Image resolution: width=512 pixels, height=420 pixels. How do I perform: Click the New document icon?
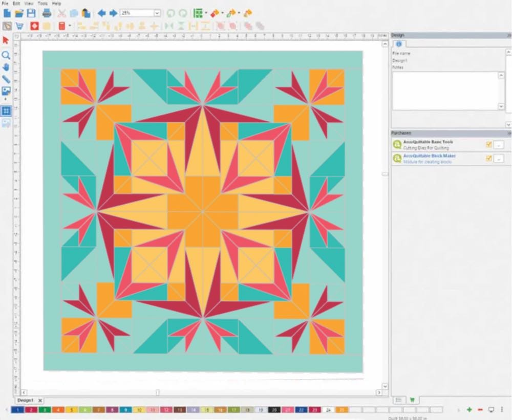click(x=7, y=13)
